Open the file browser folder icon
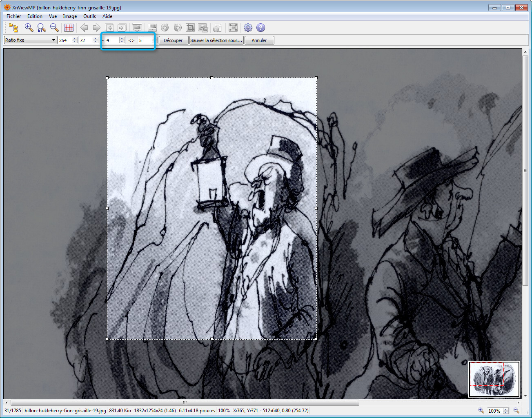 (x=13, y=28)
